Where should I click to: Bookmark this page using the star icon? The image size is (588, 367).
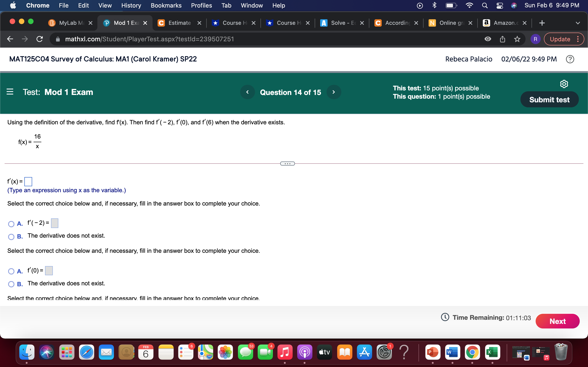pyautogui.click(x=517, y=39)
